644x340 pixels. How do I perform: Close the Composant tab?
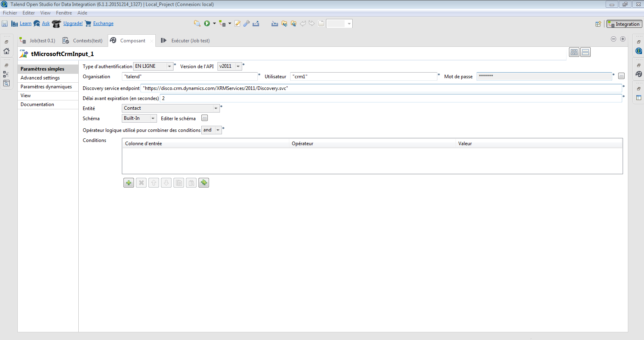pos(152,41)
